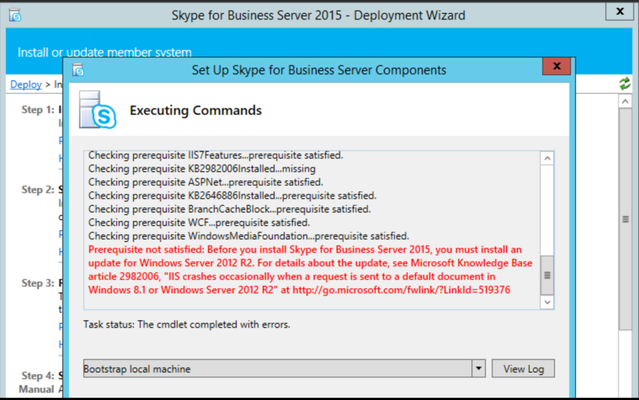The width and height of the screenshot is (639, 400).
Task: Click the Deployment Wizard scroll up arrow
Action: pos(625,101)
